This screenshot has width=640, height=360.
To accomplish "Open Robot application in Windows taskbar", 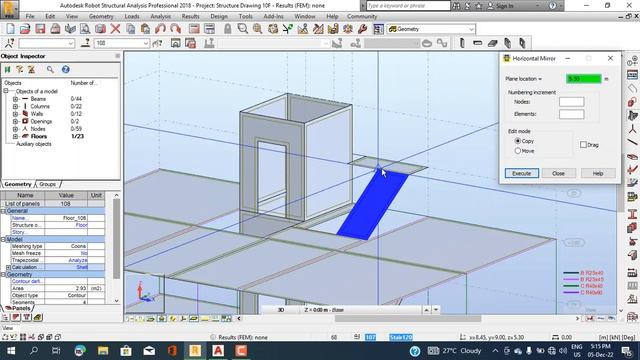I will 195,351.
